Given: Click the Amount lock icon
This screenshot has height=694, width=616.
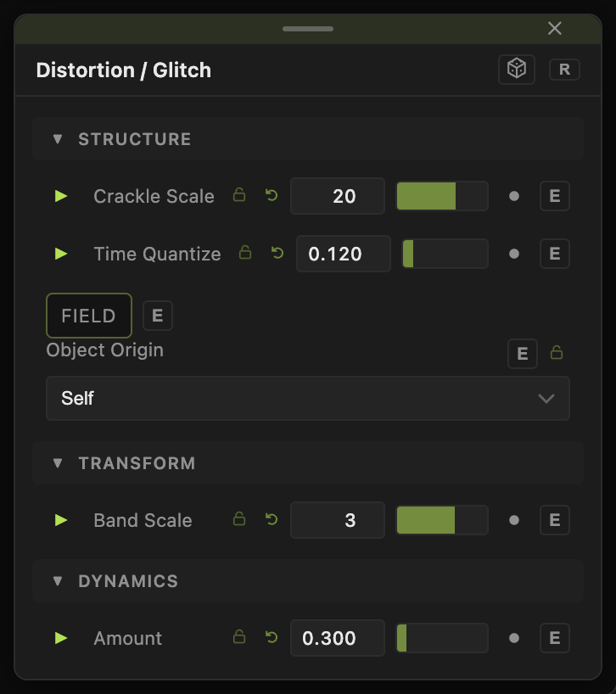Looking at the screenshot, I should pos(239,637).
